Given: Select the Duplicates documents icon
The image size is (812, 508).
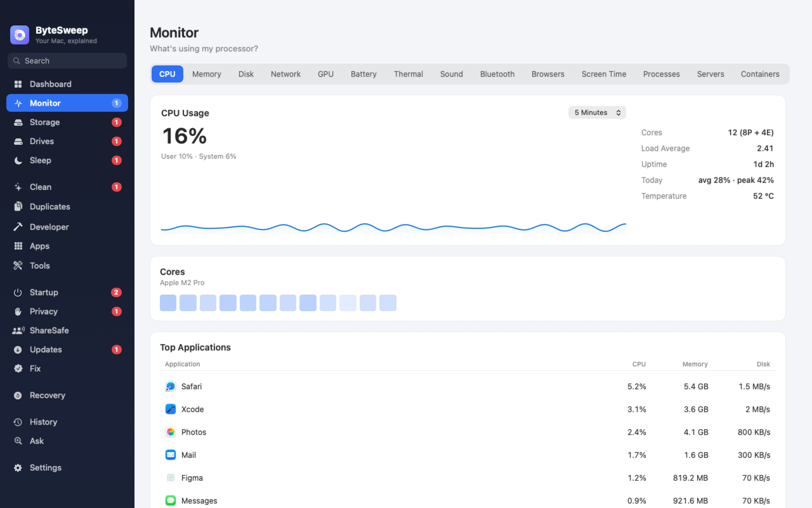Looking at the screenshot, I should tap(18, 206).
